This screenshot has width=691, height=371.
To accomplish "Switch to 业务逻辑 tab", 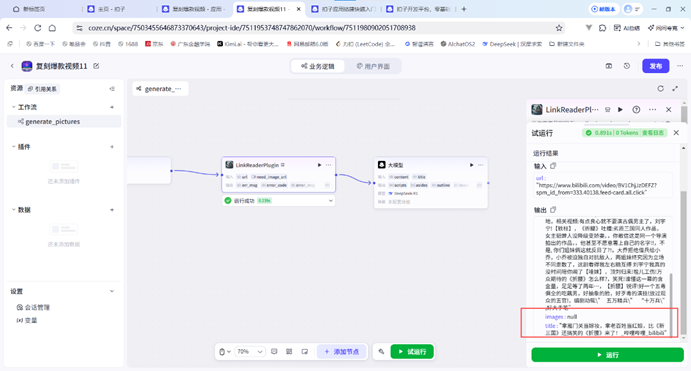I will click(318, 66).
